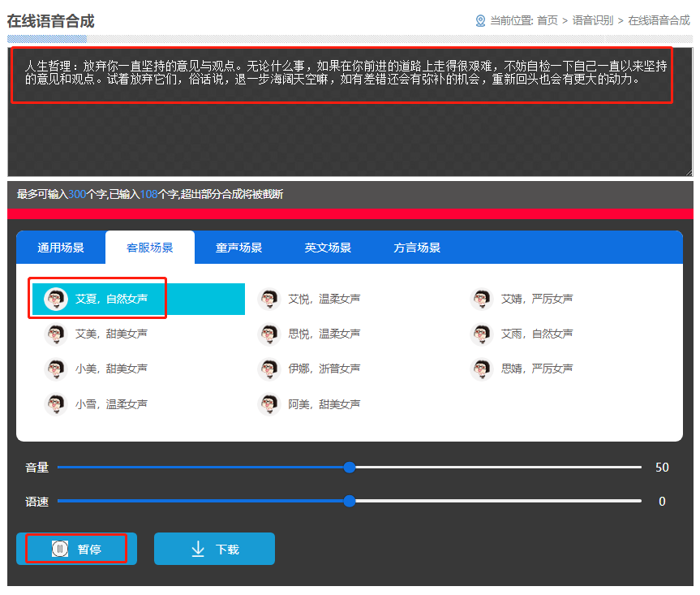Click avatar icon for 阿美 voice
Image resolution: width=700 pixels, height=595 pixels.
tap(269, 403)
